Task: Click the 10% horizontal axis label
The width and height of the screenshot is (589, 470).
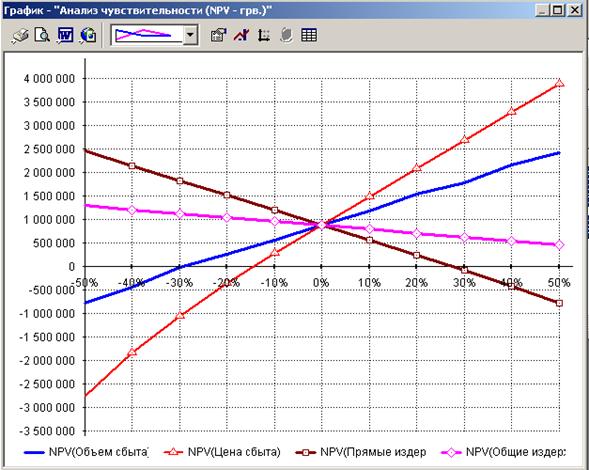Action: click(x=370, y=283)
